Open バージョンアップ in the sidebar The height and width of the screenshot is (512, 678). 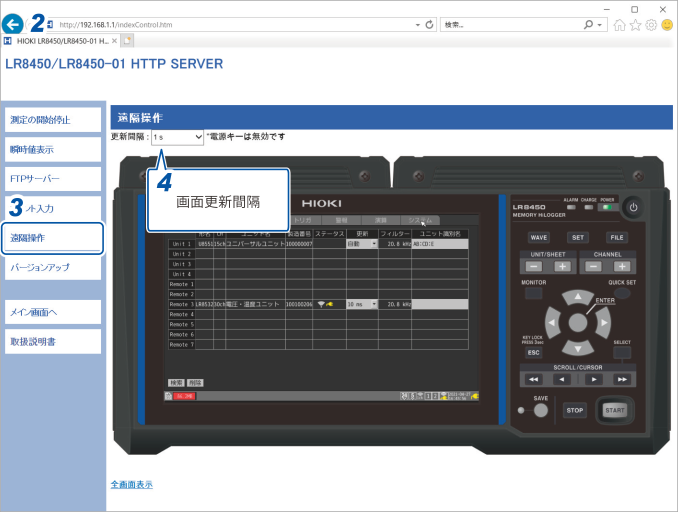pos(53,267)
